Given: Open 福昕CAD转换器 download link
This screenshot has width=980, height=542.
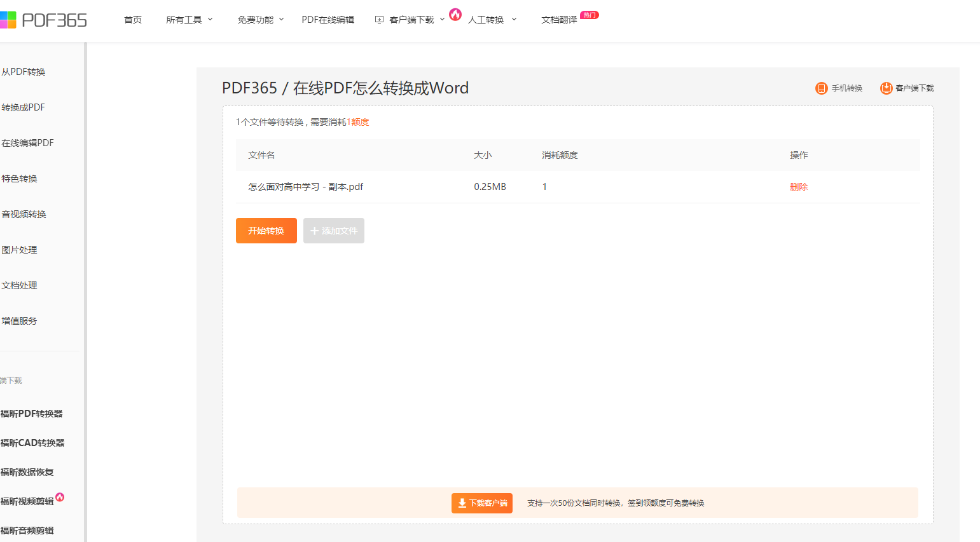Looking at the screenshot, I should (33, 443).
